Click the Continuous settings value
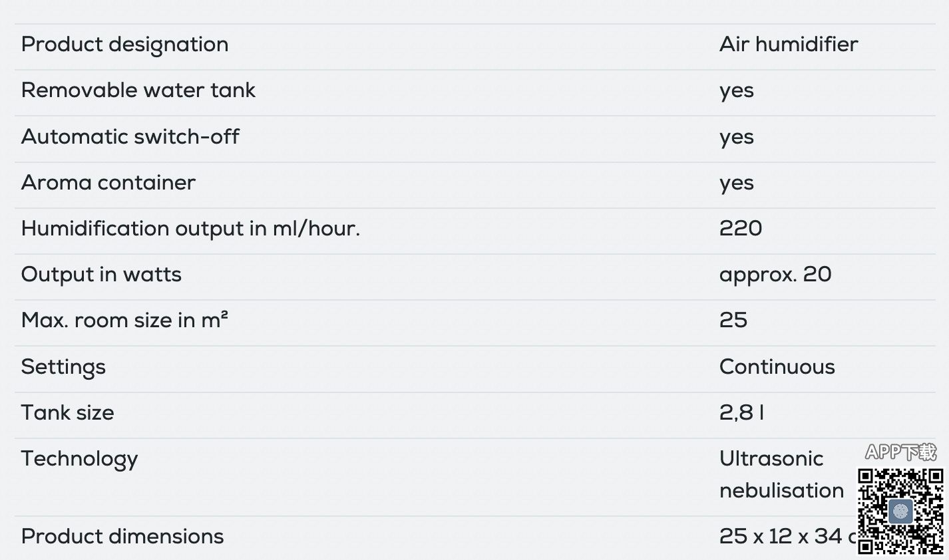Screen dimensions: 949x560 tap(777, 366)
